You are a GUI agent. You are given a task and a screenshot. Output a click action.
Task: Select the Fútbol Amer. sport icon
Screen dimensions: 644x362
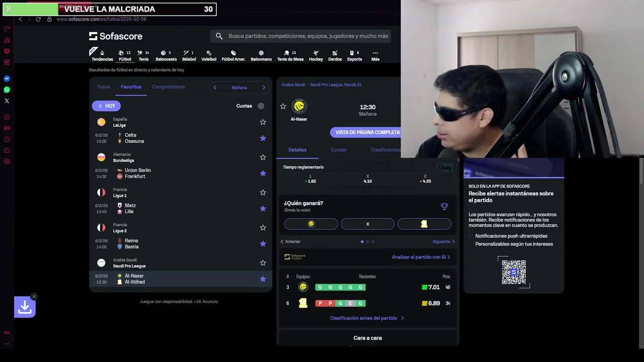pos(233,55)
